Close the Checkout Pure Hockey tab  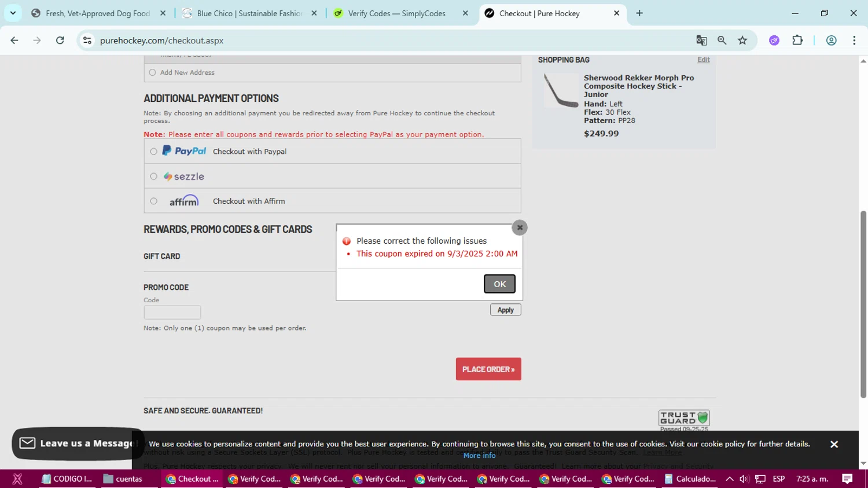point(616,13)
